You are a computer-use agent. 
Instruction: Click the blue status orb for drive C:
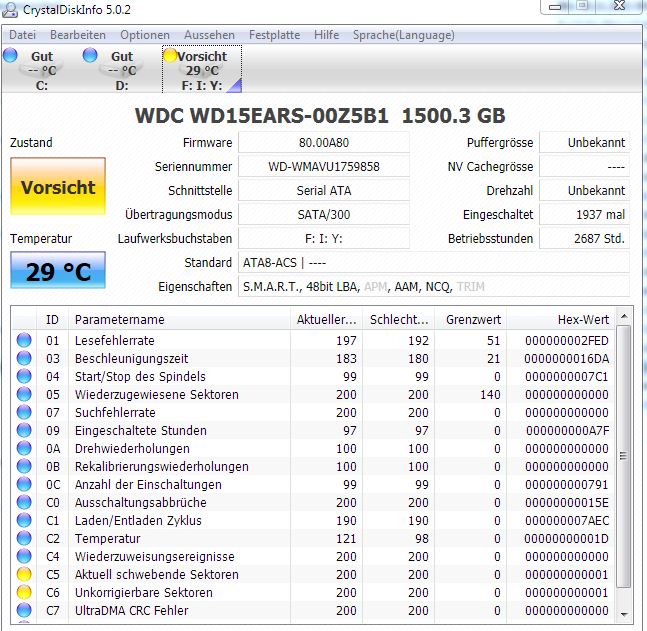tap(10, 55)
